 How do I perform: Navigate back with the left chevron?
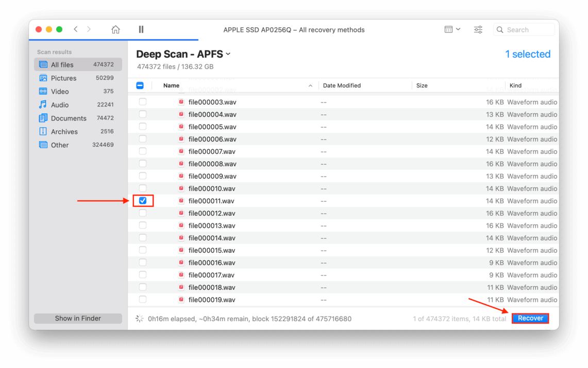coord(76,29)
